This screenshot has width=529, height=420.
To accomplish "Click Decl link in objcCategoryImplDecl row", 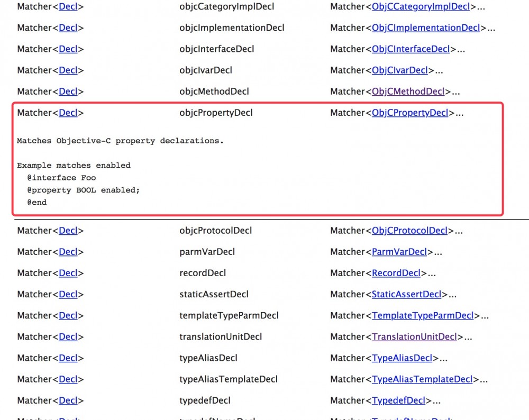I will 68,7.
